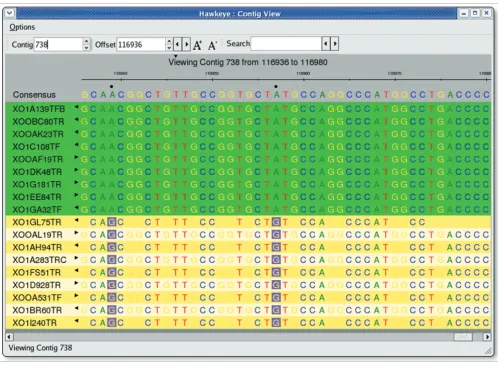The width and height of the screenshot is (498, 365).
Task: Select read name XOOAK23TR
Action: click(x=38, y=134)
